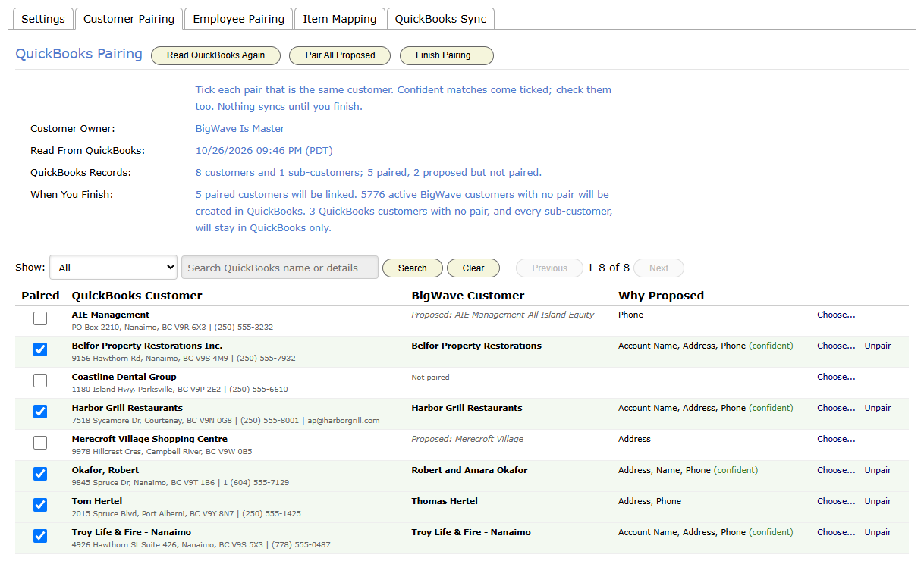
Task: Unpair Tom Hertel
Action: pyautogui.click(x=878, y=501)
